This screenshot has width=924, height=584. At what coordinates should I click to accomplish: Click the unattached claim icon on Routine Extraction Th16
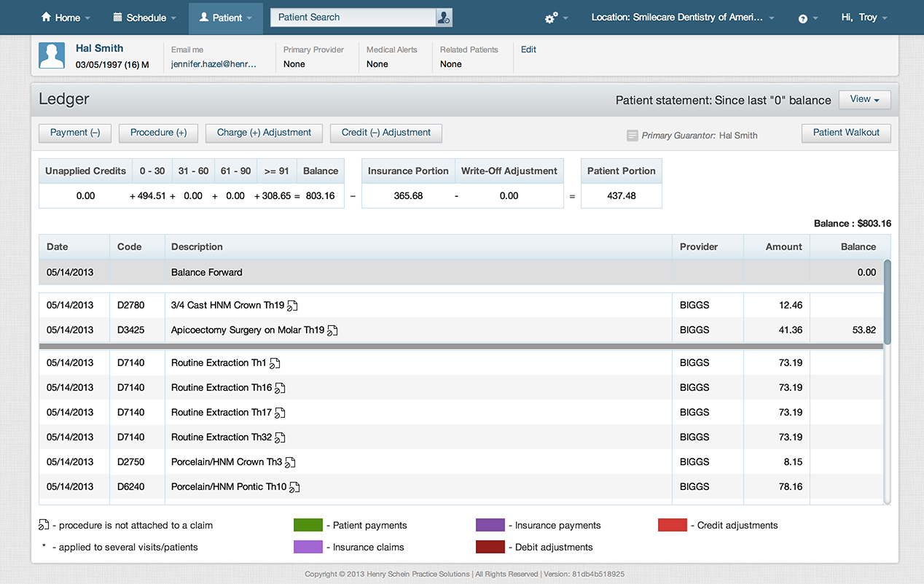click(x=279, y=387)
